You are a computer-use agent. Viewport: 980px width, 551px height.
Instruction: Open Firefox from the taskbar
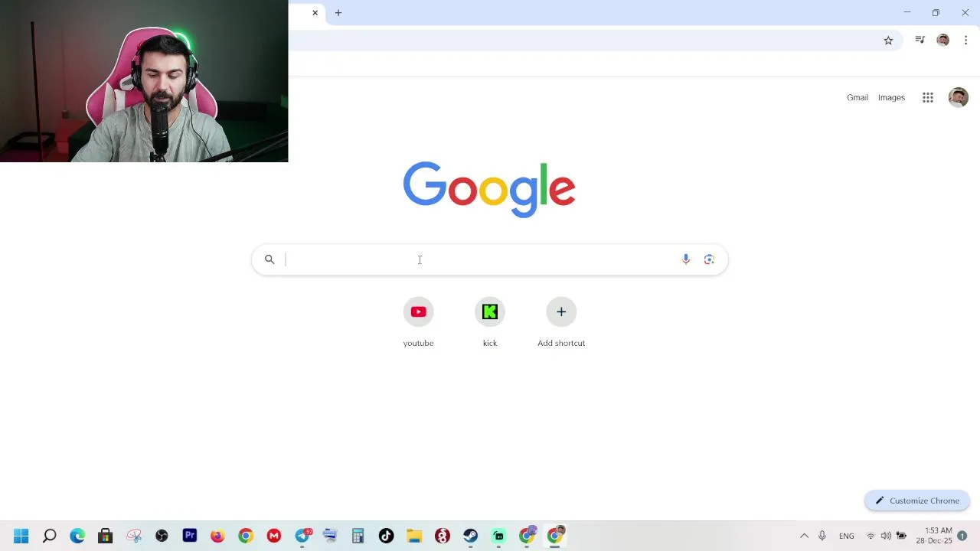click(x=217, y=536)
